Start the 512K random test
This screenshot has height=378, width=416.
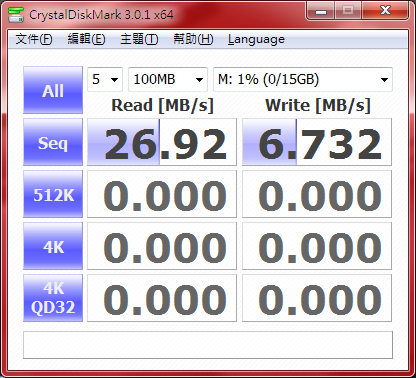tap(53, 194)
